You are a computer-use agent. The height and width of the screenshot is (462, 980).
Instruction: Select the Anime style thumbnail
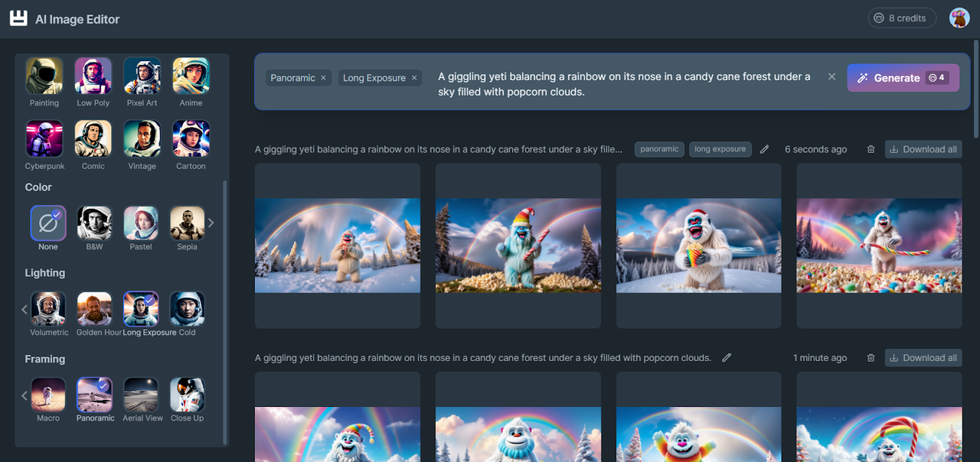click(x=191, y=76)
